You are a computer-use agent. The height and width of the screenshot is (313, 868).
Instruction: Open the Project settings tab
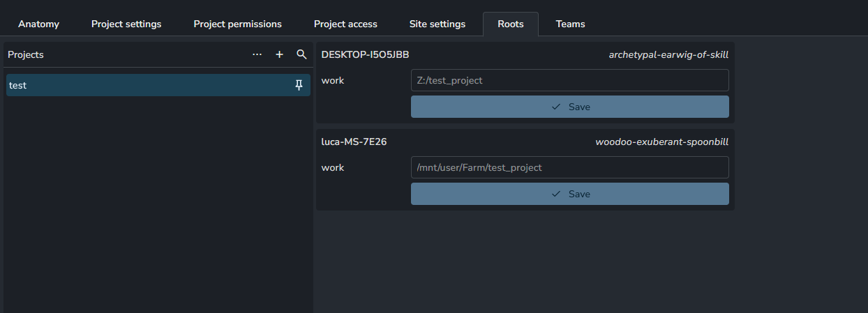coord(126,24)
